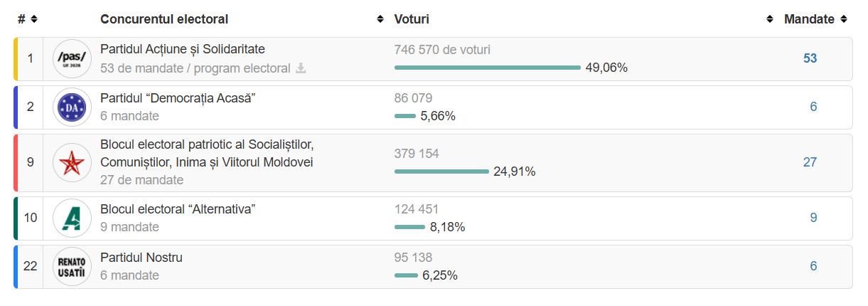
Task: Sort by the # column arrows
Action: (x=34, y=19)
